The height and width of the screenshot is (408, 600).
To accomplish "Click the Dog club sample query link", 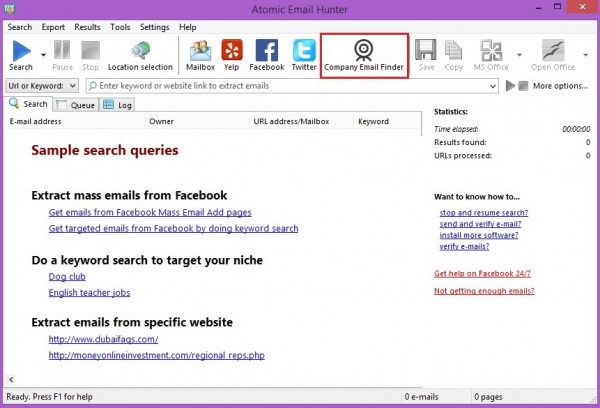I will (67, 277).
